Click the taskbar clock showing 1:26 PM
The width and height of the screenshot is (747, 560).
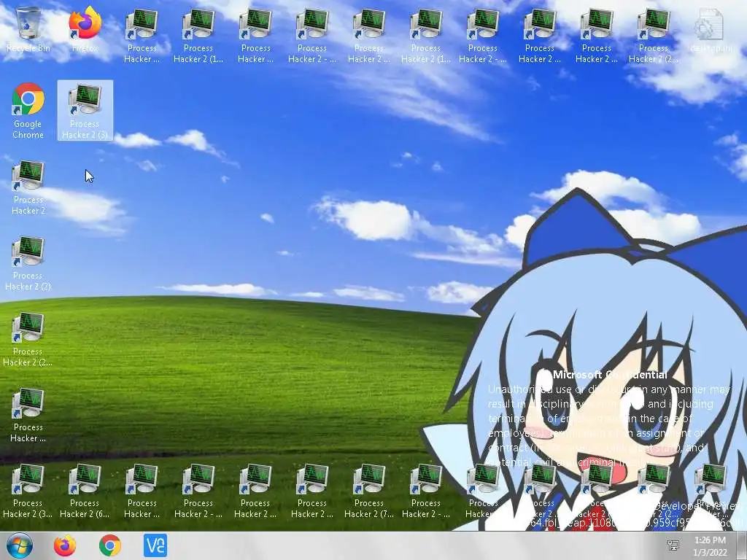[x=711, y=546]
